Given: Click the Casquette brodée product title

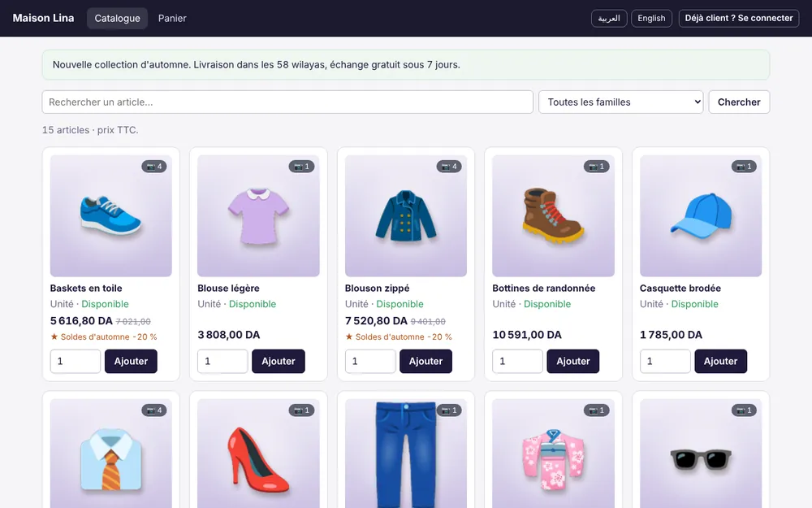Looking at the screenshot, I should (x=680, y=289).
